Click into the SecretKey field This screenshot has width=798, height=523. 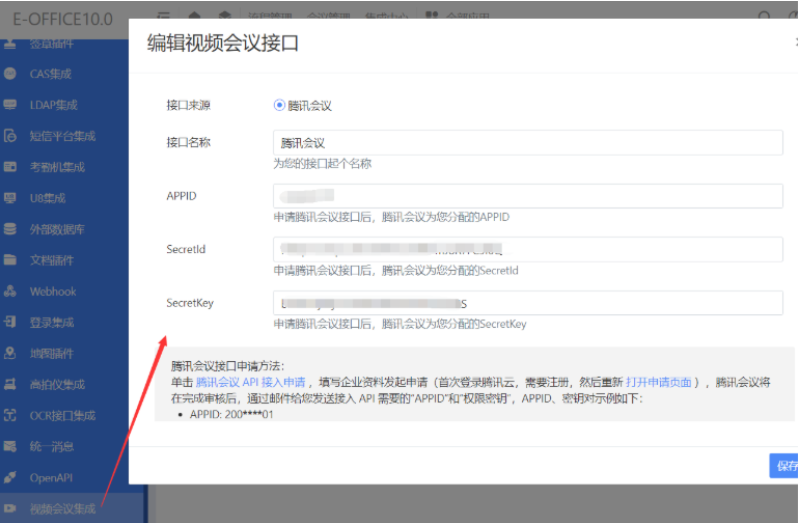(x=528, y=303)
